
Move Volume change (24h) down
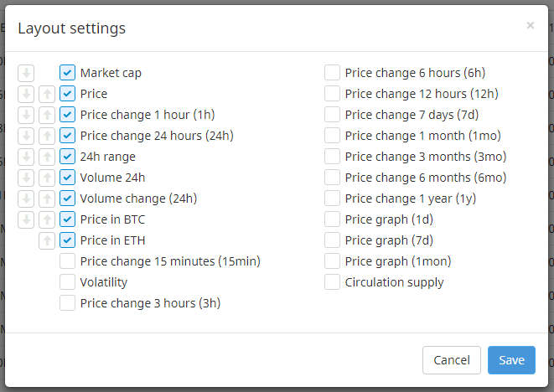point(26,199)
